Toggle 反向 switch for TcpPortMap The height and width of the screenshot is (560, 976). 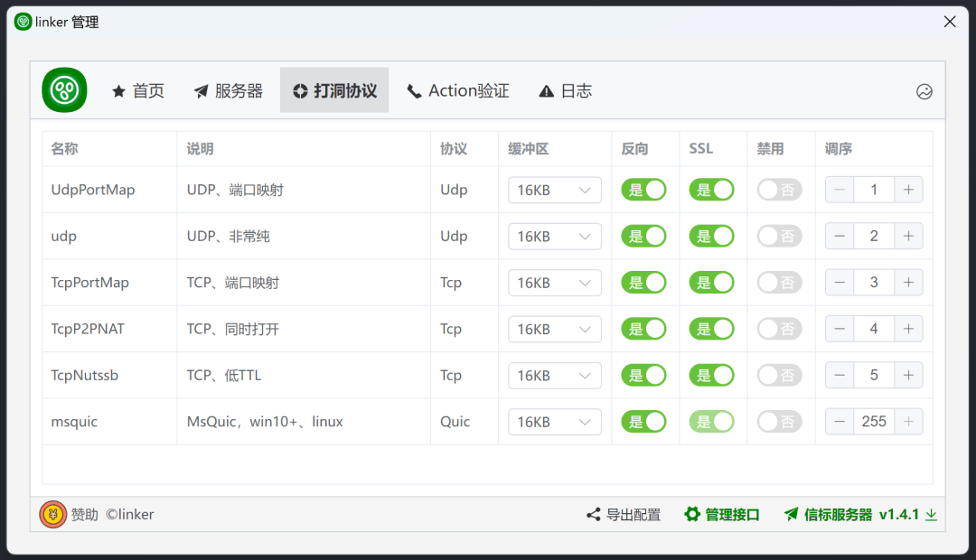[643, 283]
